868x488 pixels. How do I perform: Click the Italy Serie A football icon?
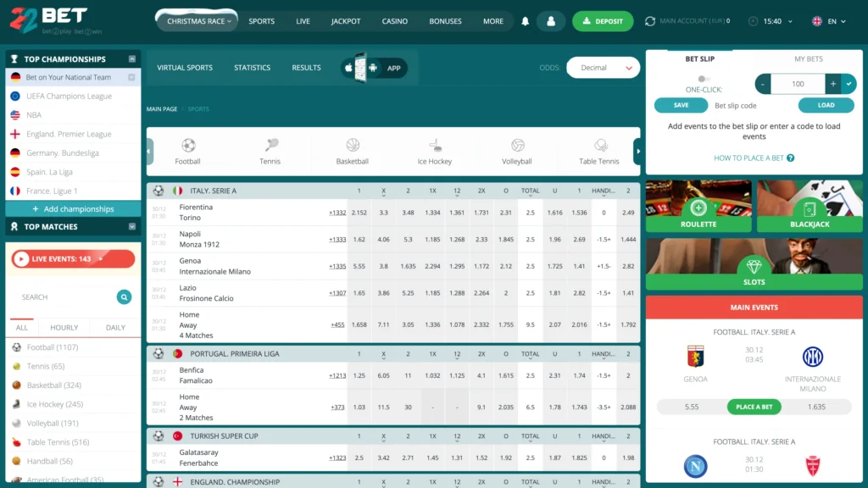point(159,191)
